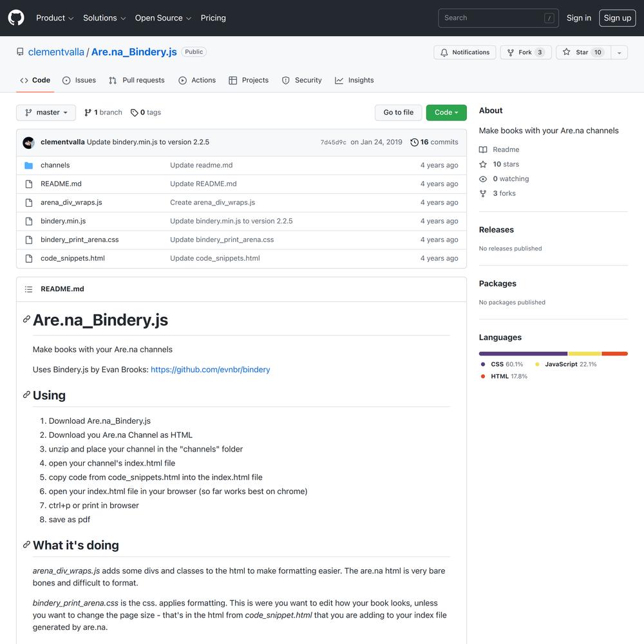The width and height of the screenshot is (644, 644).
Task: Open the 'Create arena_div_wraps.js' commit message
Action: 213,203
